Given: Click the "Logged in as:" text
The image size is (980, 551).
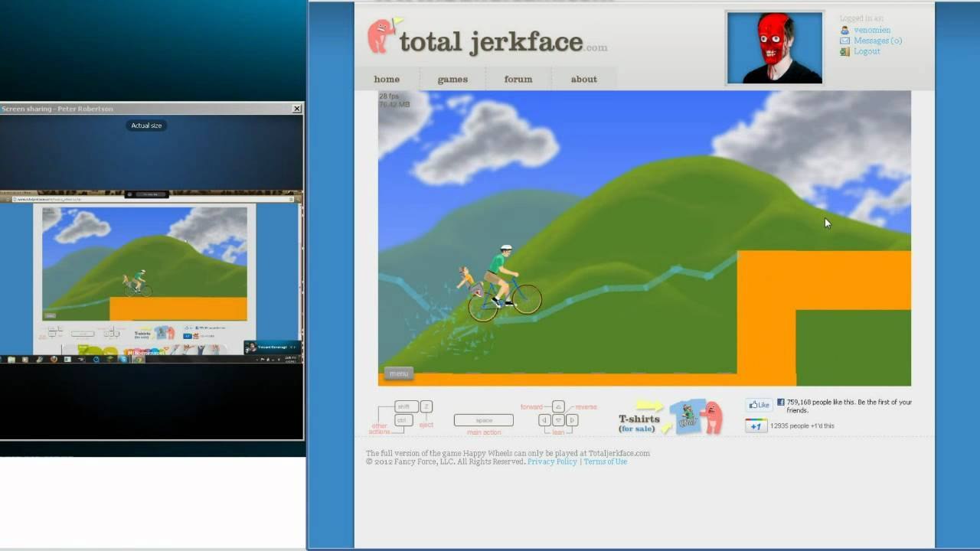Looking at the screenshot, I should click(861, 18).
